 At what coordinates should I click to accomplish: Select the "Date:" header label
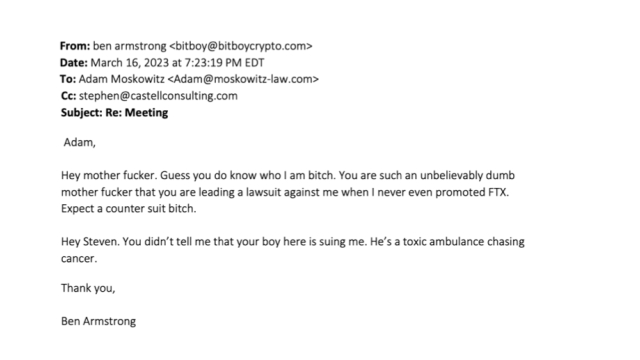(x=73, y=63)
